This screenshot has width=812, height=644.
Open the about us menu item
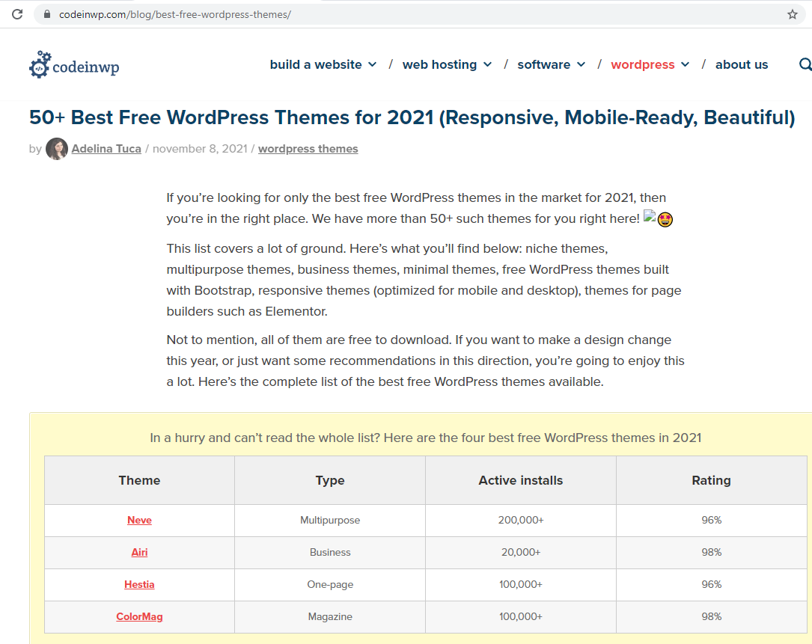click(741, 65)
